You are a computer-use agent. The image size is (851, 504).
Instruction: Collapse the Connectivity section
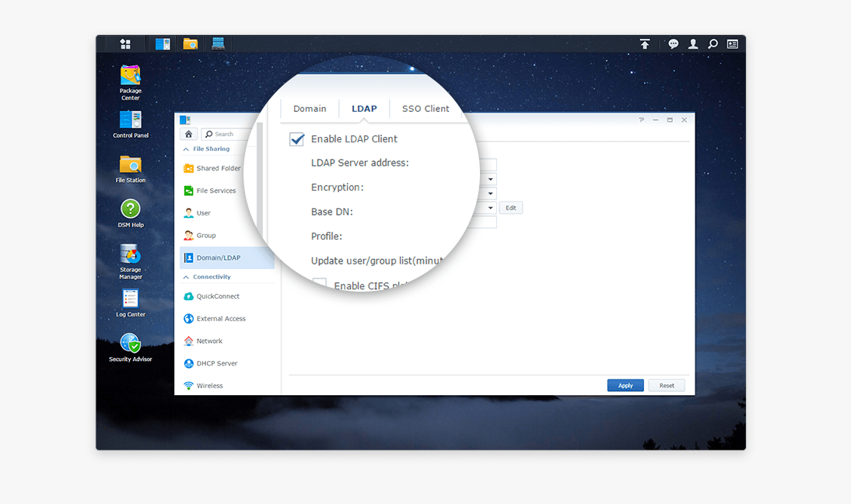[186, 277]
